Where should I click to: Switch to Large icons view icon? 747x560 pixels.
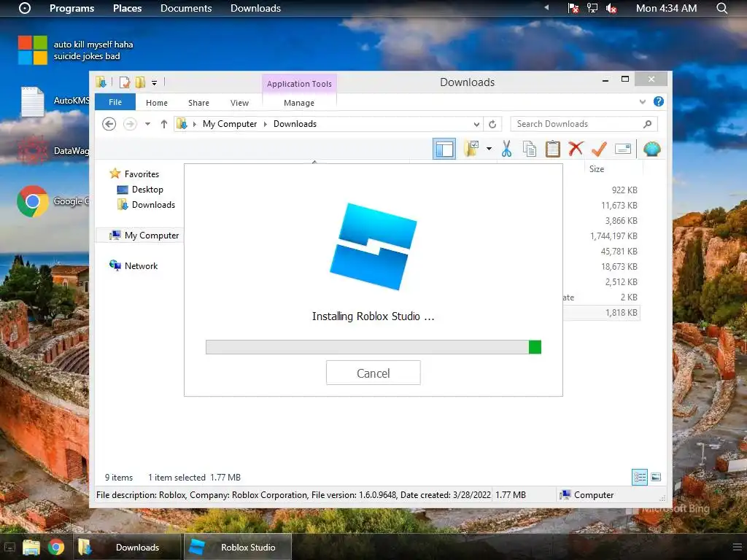656,477
